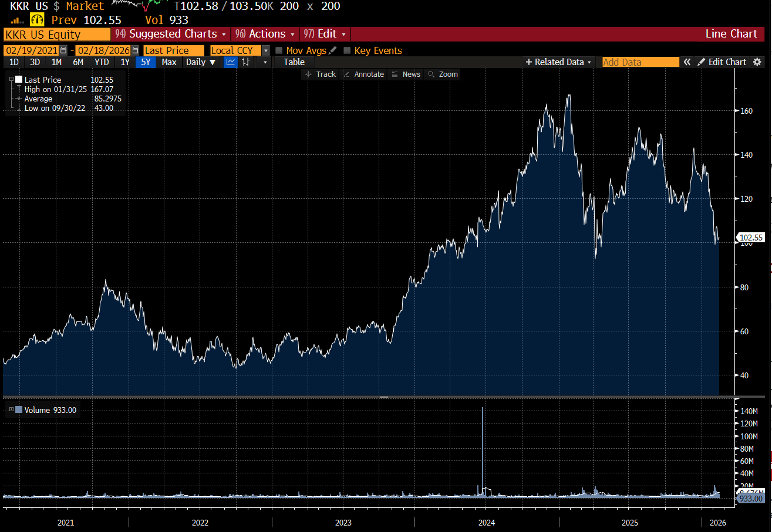Open chart settings gear icon
The height and width of the screenshot is (532, 772).
[757, 62]
